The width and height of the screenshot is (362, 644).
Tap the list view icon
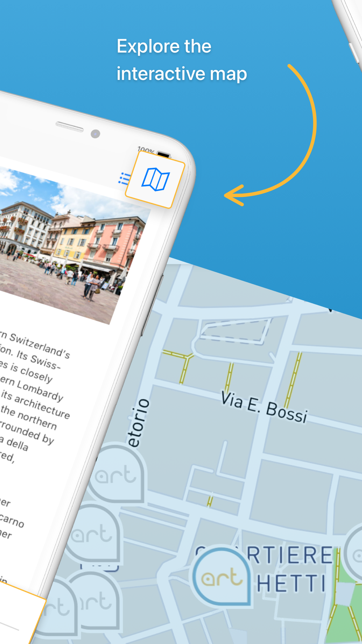click(124, 179)
